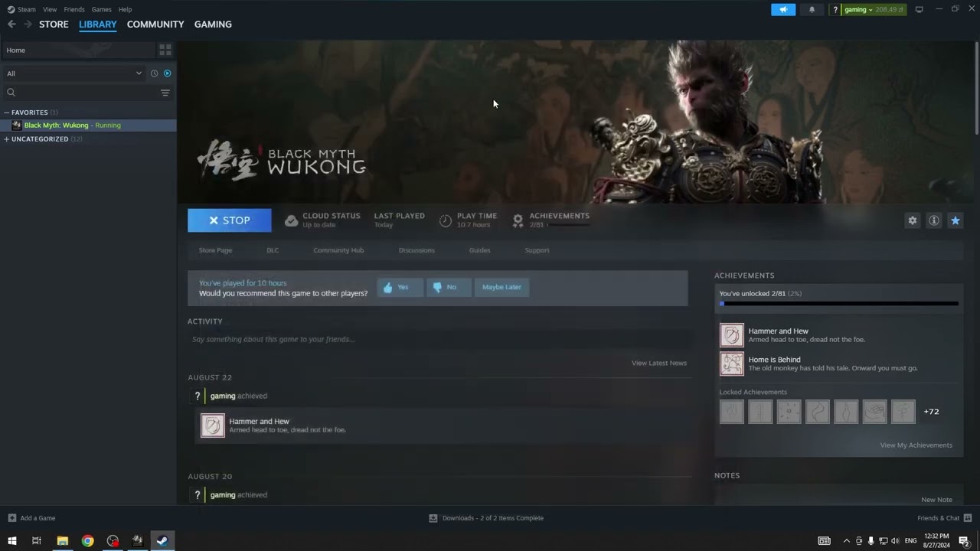Click gaming username in August 22 activity
The image size is (980, 551).
223,396
